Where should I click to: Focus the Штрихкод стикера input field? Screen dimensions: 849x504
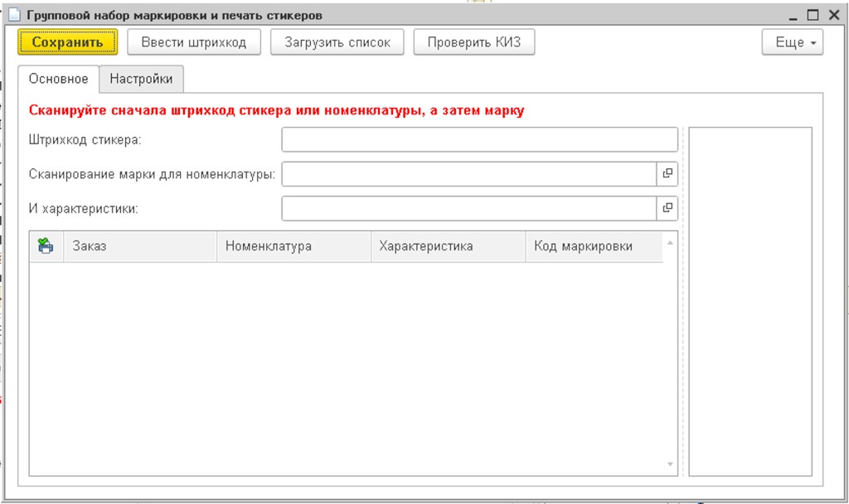pos(480,139)
